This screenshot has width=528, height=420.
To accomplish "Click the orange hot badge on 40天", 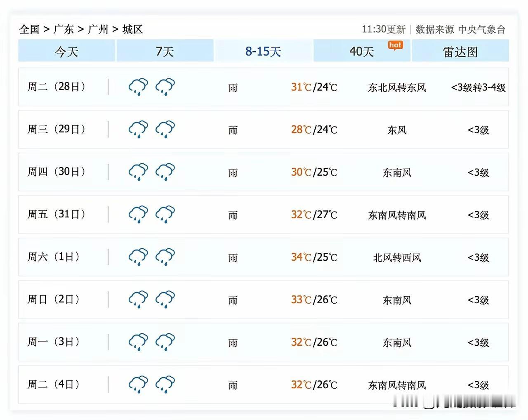I will 395,45.
